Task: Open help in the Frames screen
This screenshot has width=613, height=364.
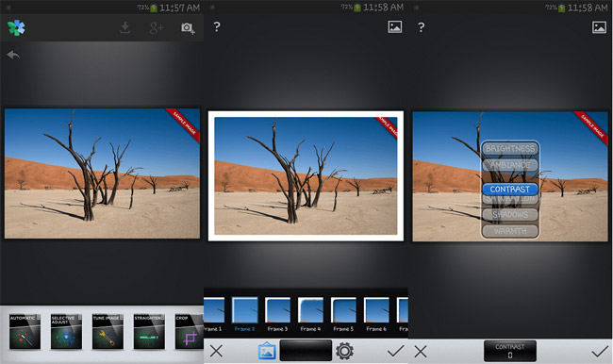Action: point(217,26)
